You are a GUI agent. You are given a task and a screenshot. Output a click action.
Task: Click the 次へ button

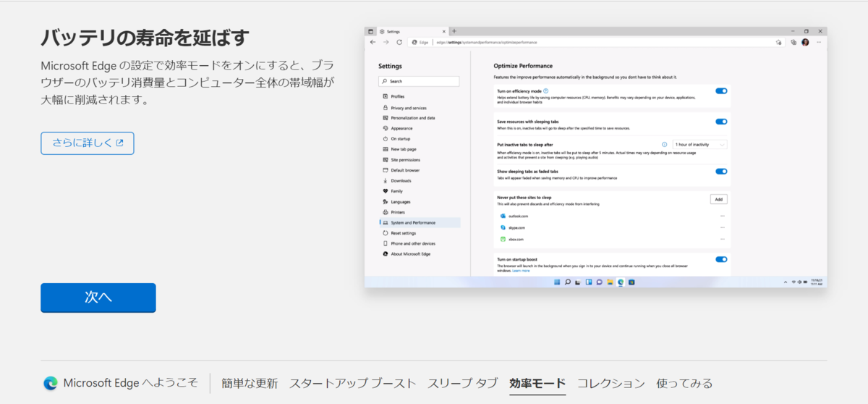point(98,298)
